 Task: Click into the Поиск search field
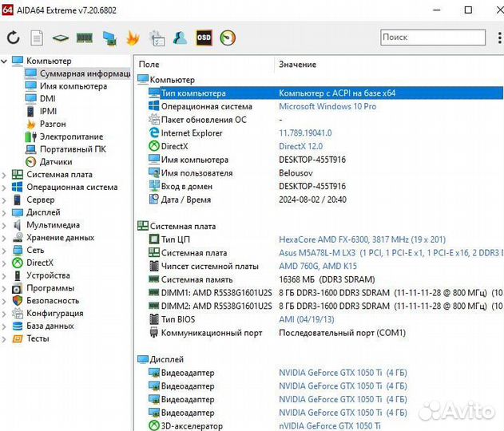[433, 38]
